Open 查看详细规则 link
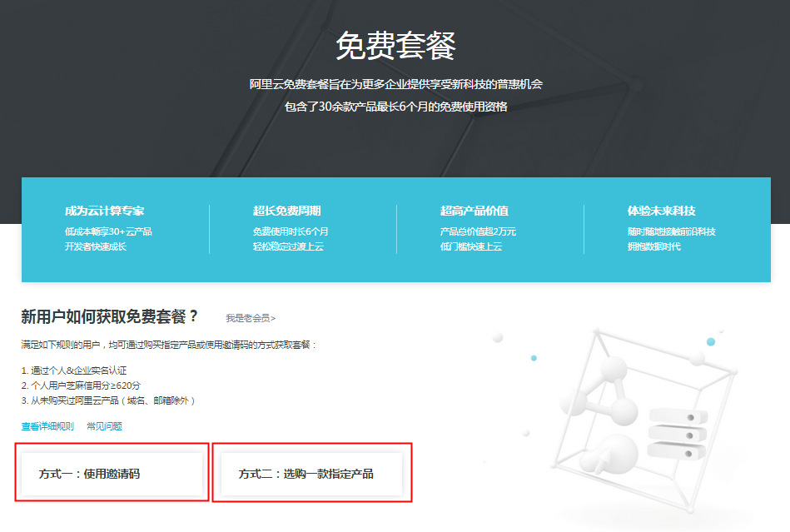 click(x=47, y=426)
